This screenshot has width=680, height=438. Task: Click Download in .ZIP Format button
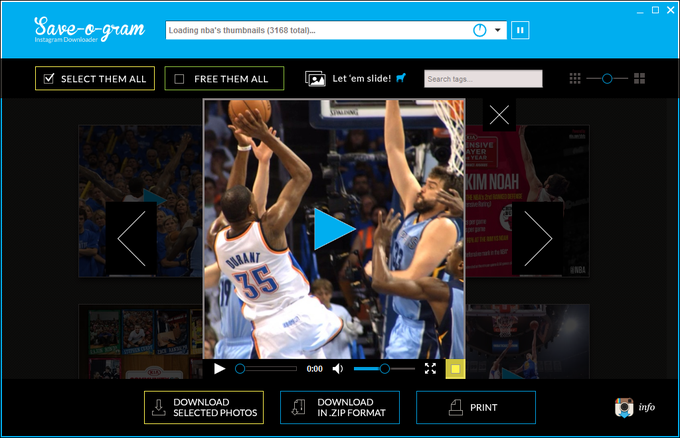click(340, 408)
